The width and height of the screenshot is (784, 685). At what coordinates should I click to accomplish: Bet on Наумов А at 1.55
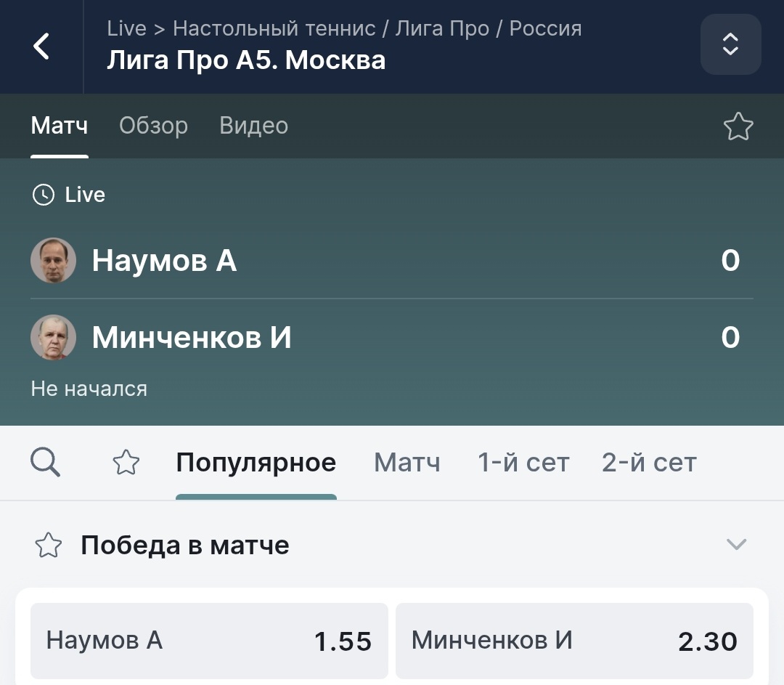[209, 641]
